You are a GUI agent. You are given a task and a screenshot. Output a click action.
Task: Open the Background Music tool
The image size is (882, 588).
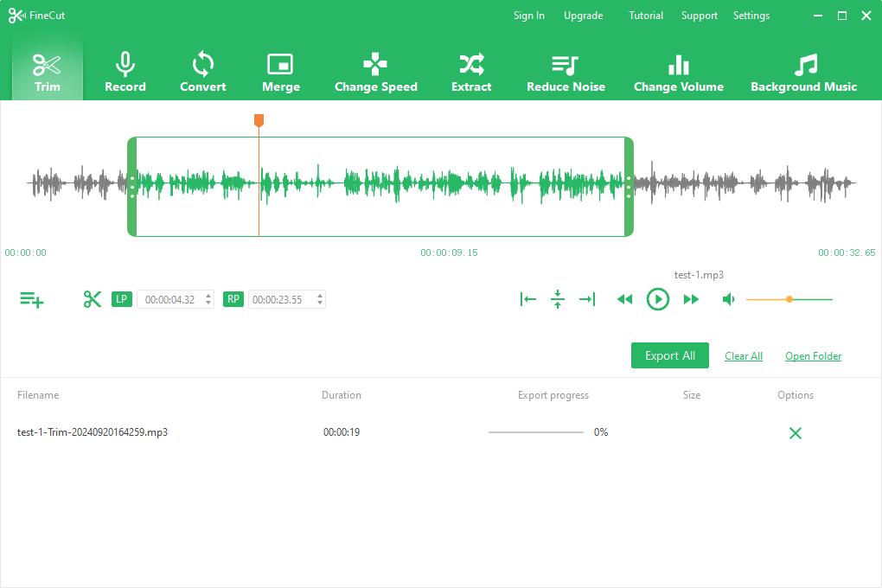pyautogui.click(x=804, y=72)
